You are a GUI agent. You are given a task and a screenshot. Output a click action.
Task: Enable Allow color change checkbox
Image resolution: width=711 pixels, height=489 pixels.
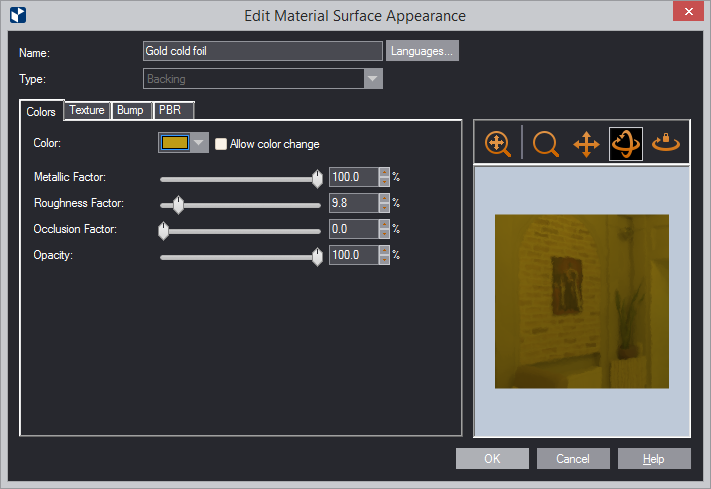221,144
